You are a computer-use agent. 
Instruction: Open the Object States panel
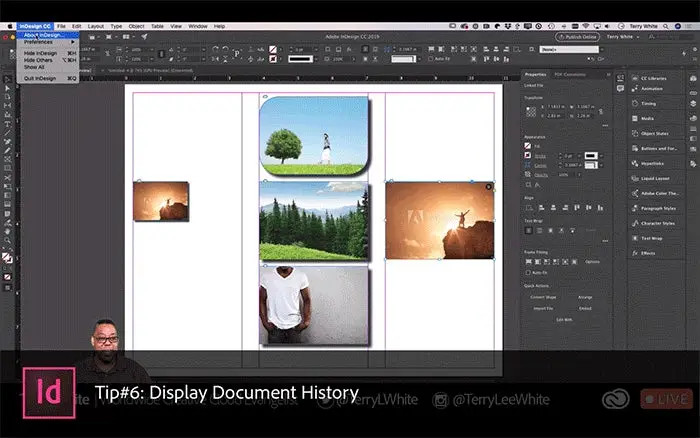point(657,133)
